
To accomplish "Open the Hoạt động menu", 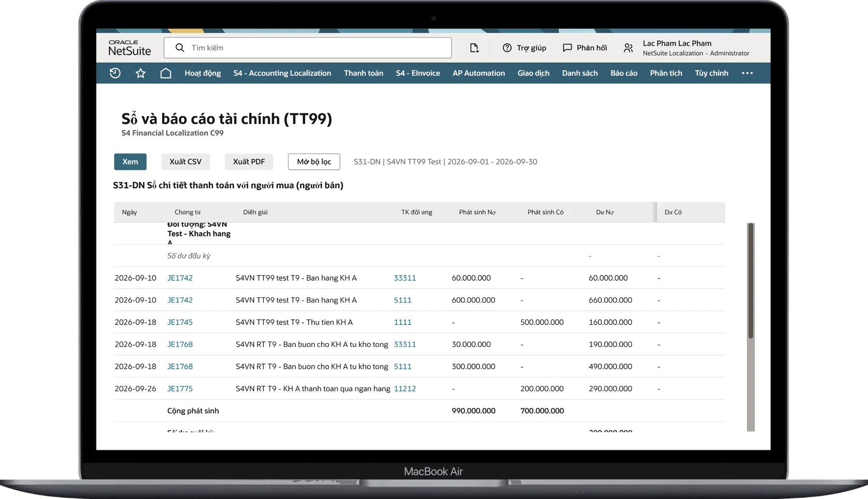I will [x=203, y=73].
